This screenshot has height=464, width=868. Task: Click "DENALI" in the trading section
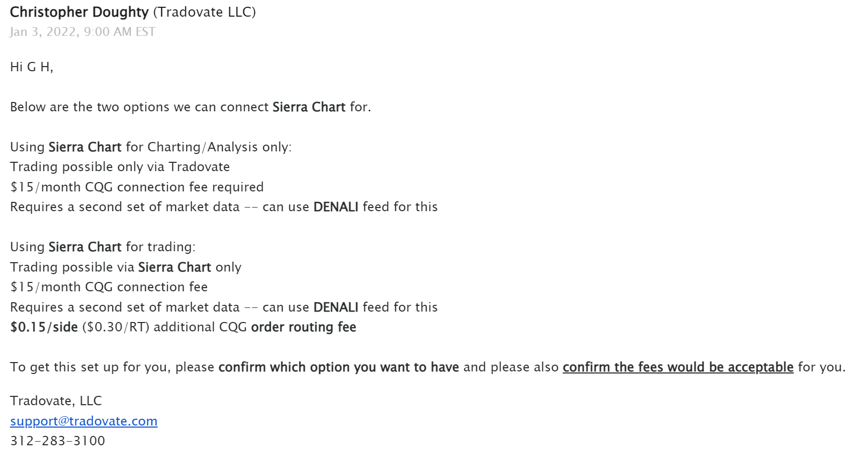(x=336, y=307)
